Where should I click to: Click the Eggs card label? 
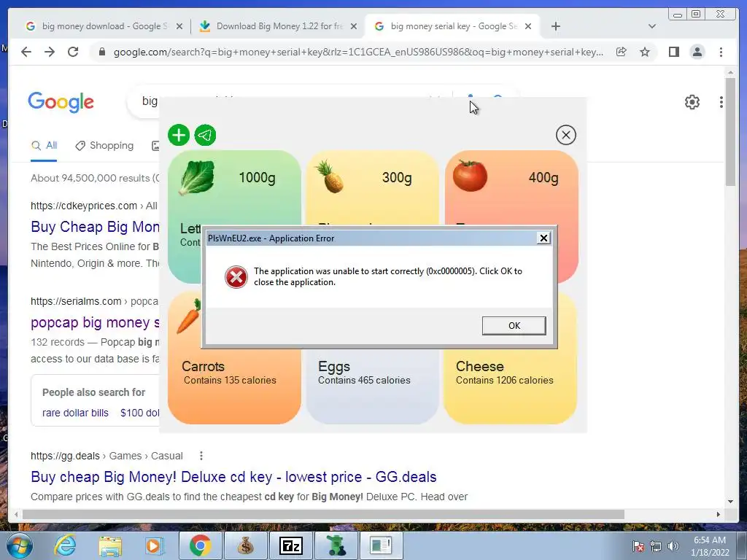click(334, 367)
